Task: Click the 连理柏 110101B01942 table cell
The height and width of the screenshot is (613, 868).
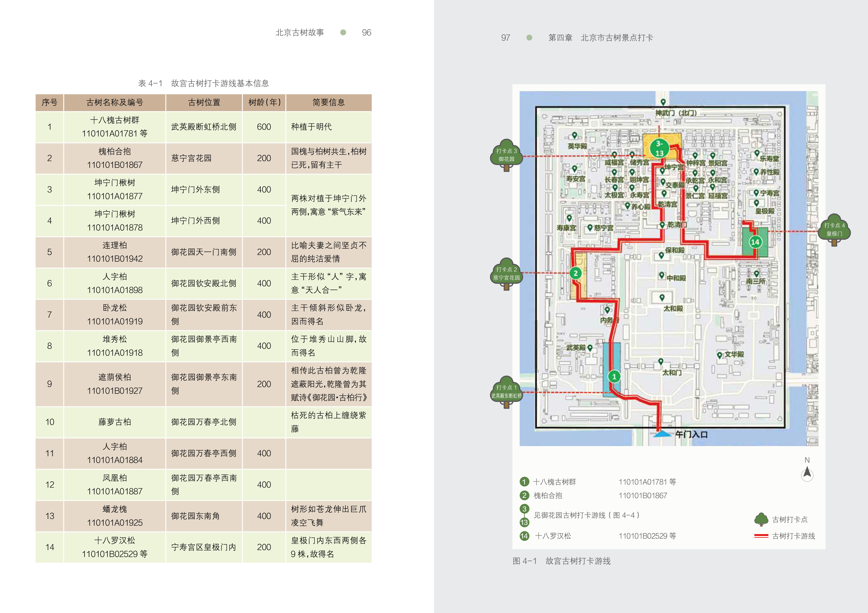Action: (115, 252)
